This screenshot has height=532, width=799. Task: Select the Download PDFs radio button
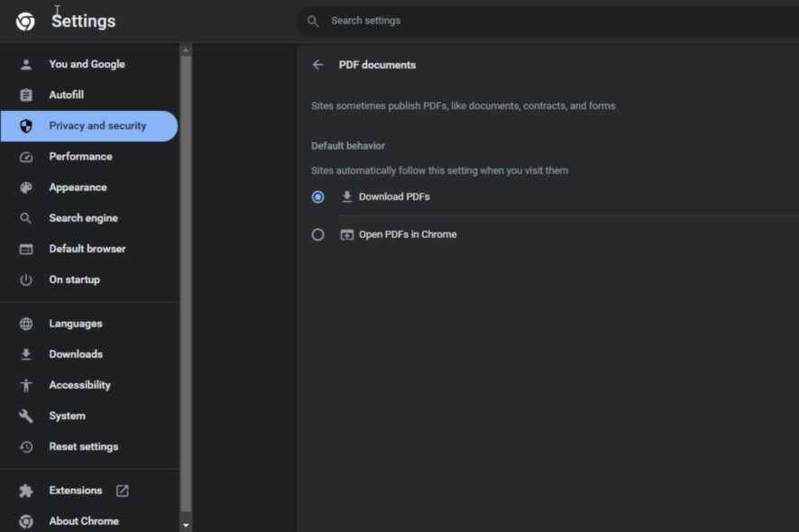[317, 197]
